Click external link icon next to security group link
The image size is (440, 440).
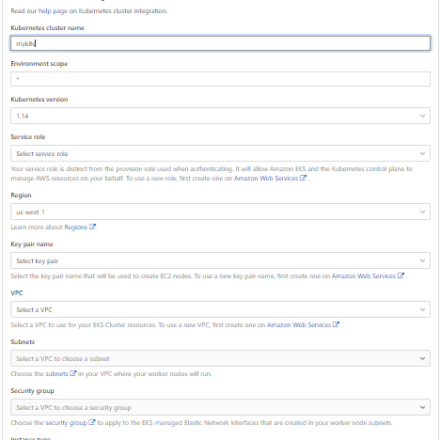click(92, 422)
